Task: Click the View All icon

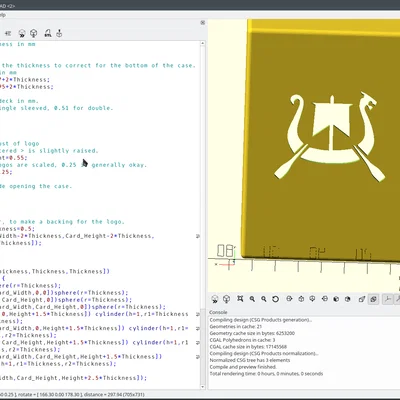Action: click(240, 299)
